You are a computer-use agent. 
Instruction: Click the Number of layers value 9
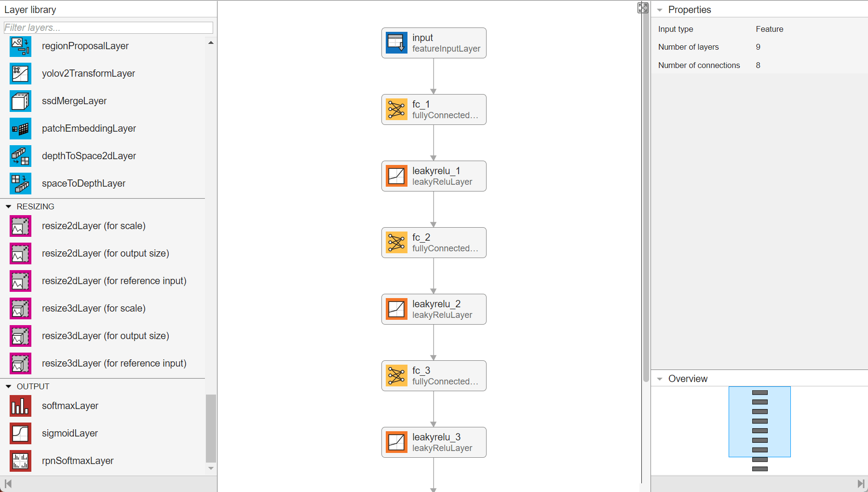pyautogui.click(x=758, y=47)
